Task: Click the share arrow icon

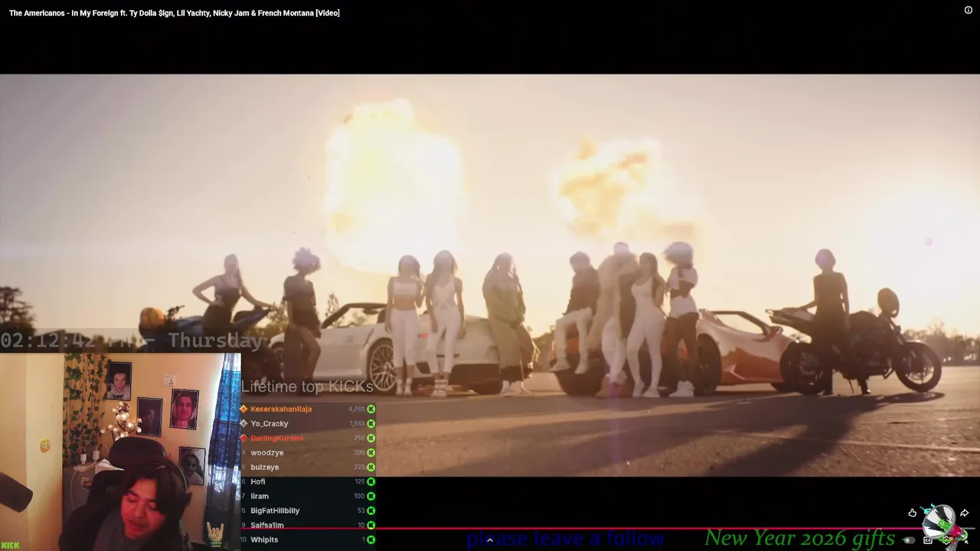Action: tap(965, 513)
